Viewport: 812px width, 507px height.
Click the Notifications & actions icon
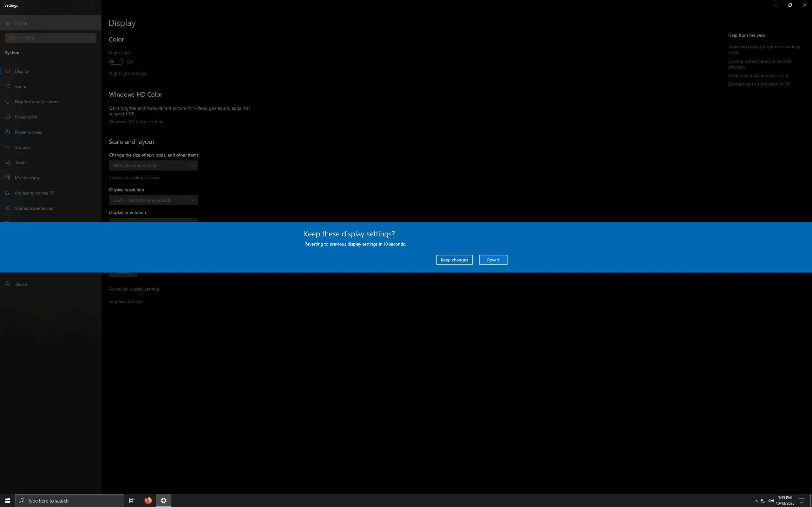tap(8, 102)
